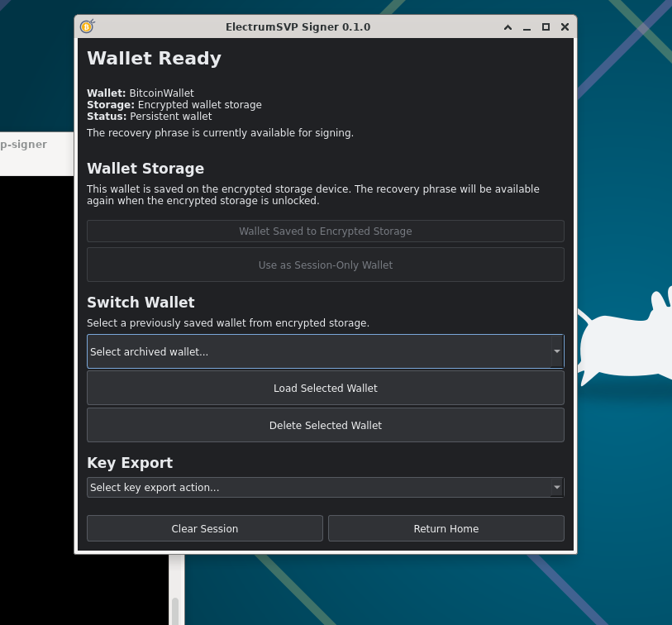Click Delete Selected Wallet button
The image size is (672, 625).
(x=326, y=425)
